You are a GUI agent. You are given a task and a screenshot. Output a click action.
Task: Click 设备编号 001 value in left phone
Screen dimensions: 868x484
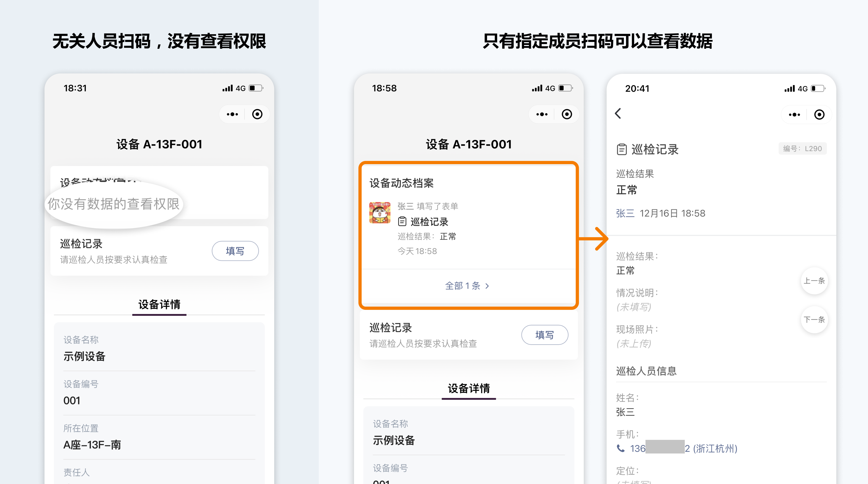72,401
